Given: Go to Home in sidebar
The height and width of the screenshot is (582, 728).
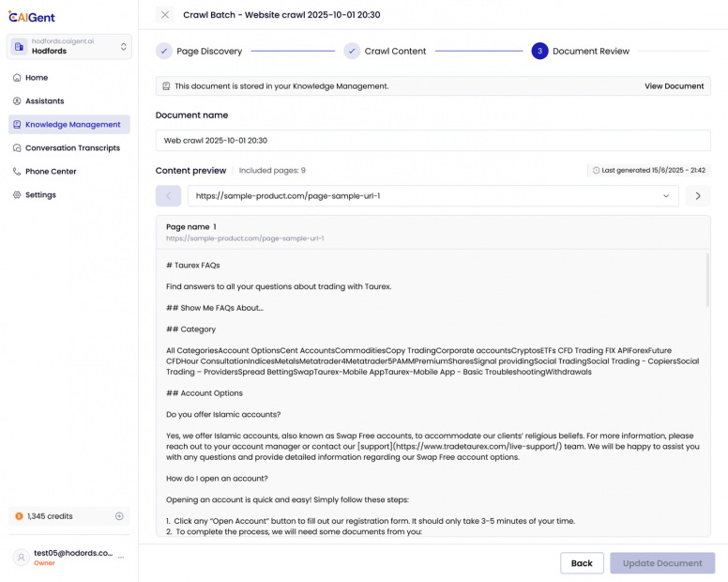Looking at the screenshot, I should tap(37, 78).
